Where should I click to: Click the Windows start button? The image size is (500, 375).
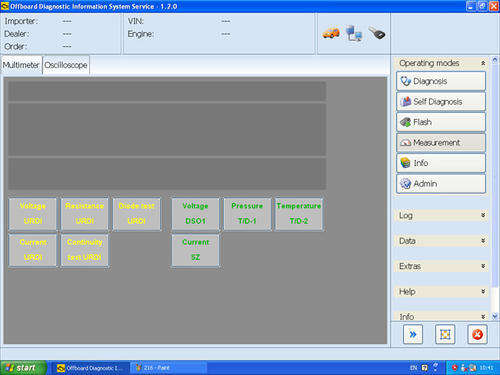23,368
